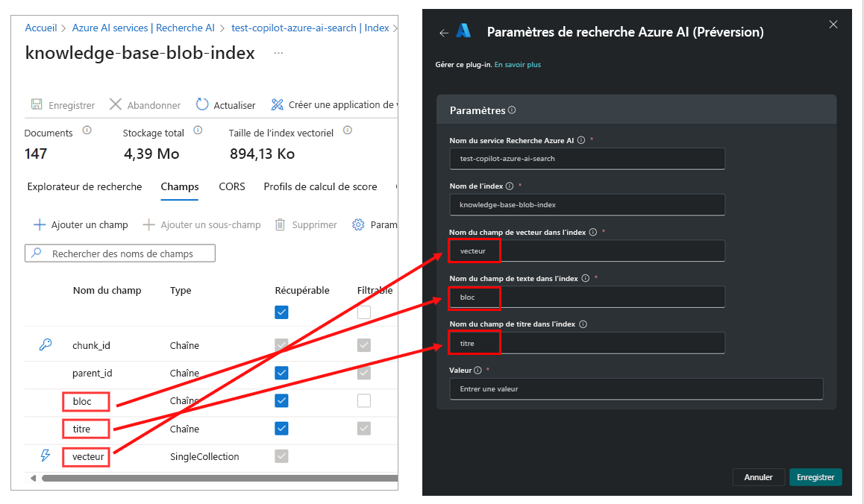The height and width of the screenshot is (504, 864).
Task: Click the key icon beside chunk_id
Action: pos(44,344)
